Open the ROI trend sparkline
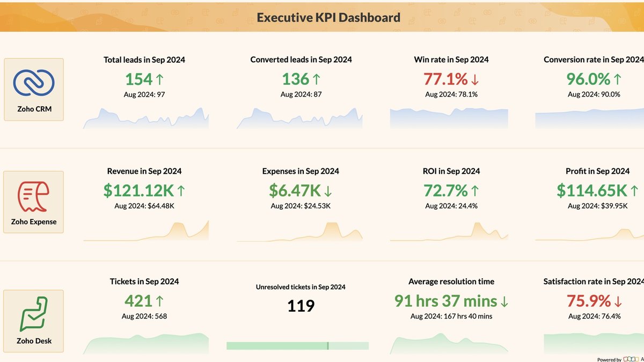 (x=449, y=231)
